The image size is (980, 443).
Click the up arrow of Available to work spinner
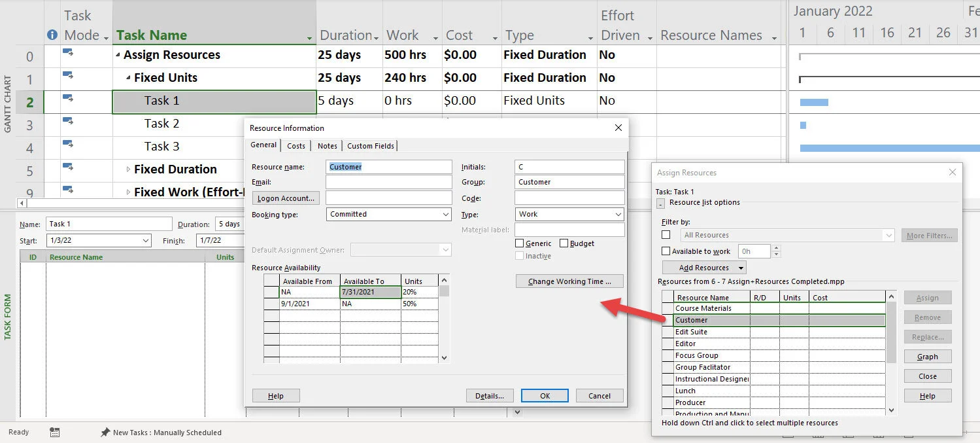point(776,248)
